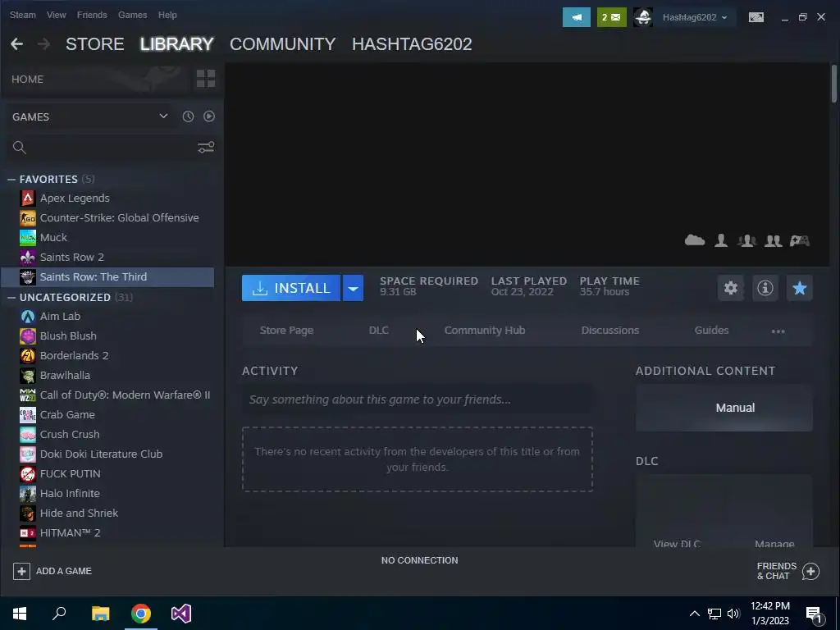Open the announcements megaphone icon

tap(577, 17)
